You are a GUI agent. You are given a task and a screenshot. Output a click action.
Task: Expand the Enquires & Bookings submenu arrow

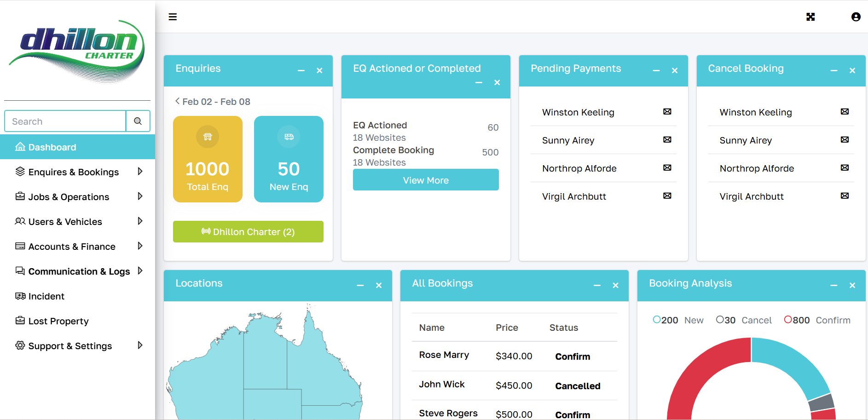140,172
